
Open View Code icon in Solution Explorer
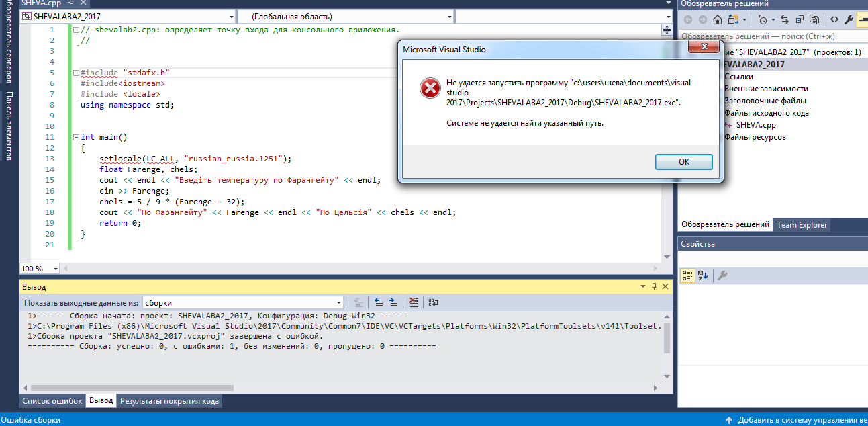[x=835, y=19]
